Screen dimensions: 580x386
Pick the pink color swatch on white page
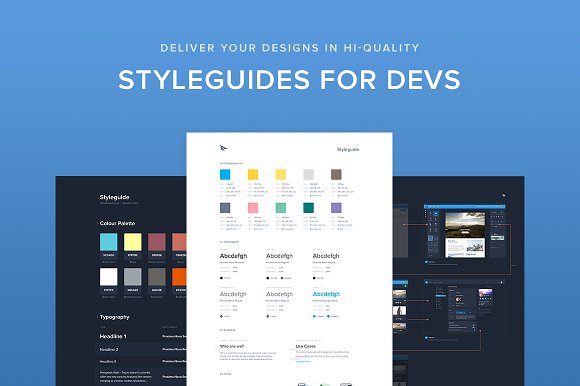(x=253, y=207)
